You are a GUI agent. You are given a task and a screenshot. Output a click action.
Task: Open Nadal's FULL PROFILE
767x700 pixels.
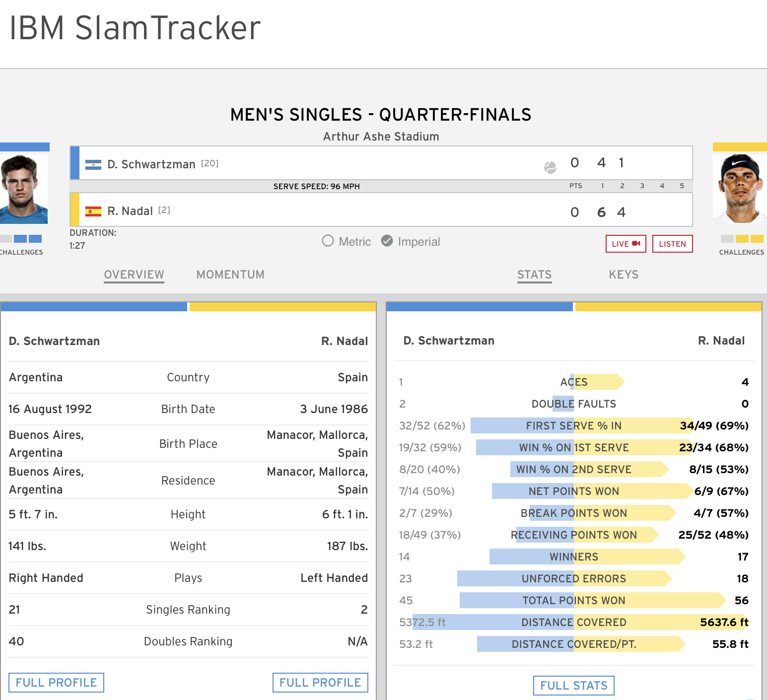(320, 683)
